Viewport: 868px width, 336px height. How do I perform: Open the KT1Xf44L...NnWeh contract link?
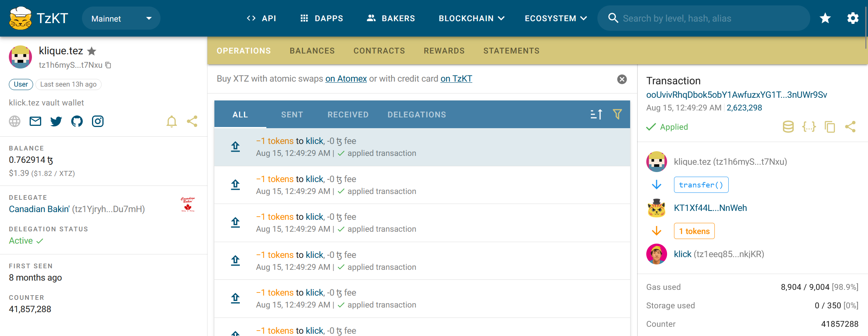coord(710,208)
